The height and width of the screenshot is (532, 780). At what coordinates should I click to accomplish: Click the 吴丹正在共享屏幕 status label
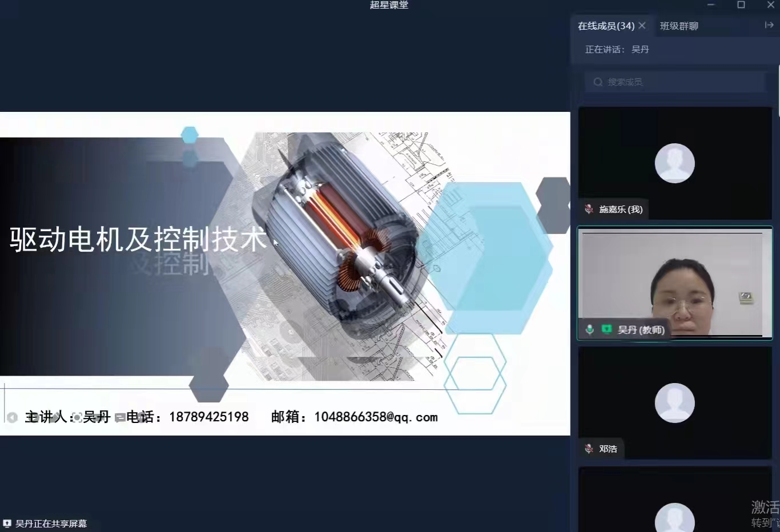[51, 523]
